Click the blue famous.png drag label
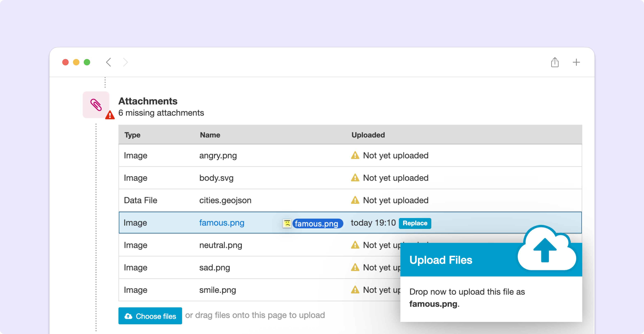This screenshot has height=334, width=644. click(318, 223)
